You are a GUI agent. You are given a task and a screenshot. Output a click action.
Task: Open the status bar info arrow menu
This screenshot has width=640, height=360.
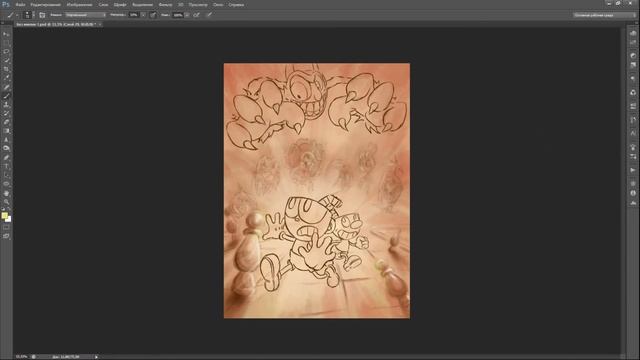(96, 357)
